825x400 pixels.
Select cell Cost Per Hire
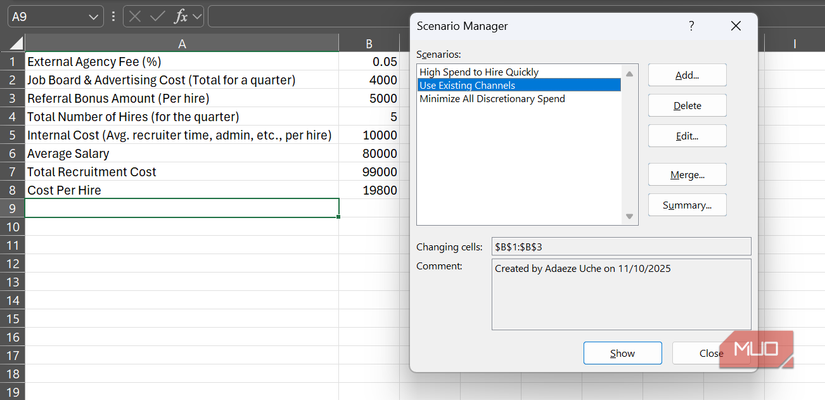click(x=182, y=190)
